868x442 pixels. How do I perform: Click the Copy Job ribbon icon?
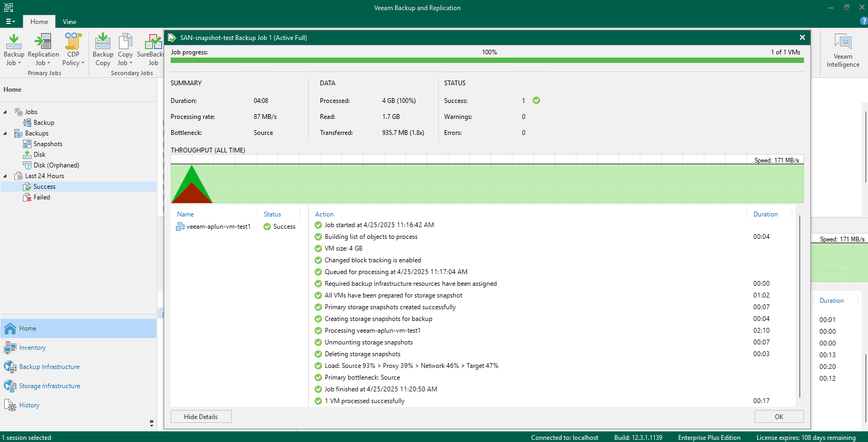tap(125, 50)
